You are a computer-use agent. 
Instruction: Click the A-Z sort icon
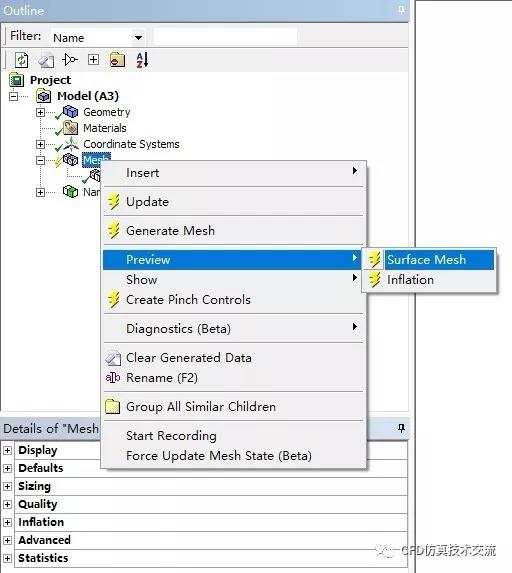tap(142, 60)
